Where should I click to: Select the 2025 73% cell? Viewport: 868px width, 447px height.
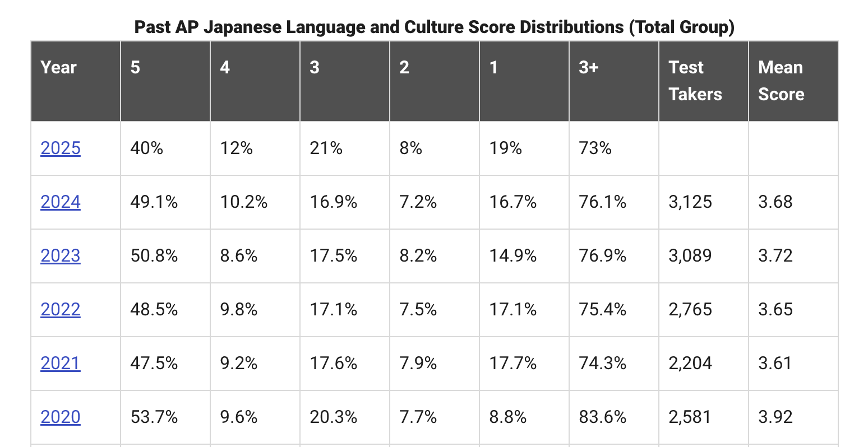pos(614,148)
